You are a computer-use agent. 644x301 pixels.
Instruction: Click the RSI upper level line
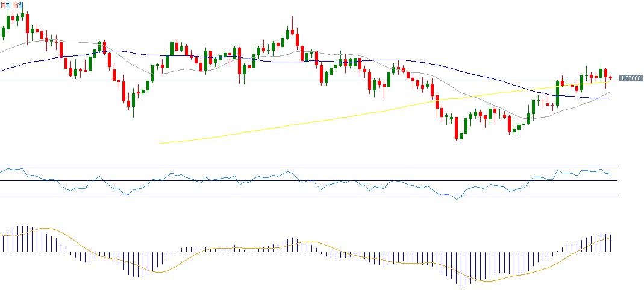301,166
